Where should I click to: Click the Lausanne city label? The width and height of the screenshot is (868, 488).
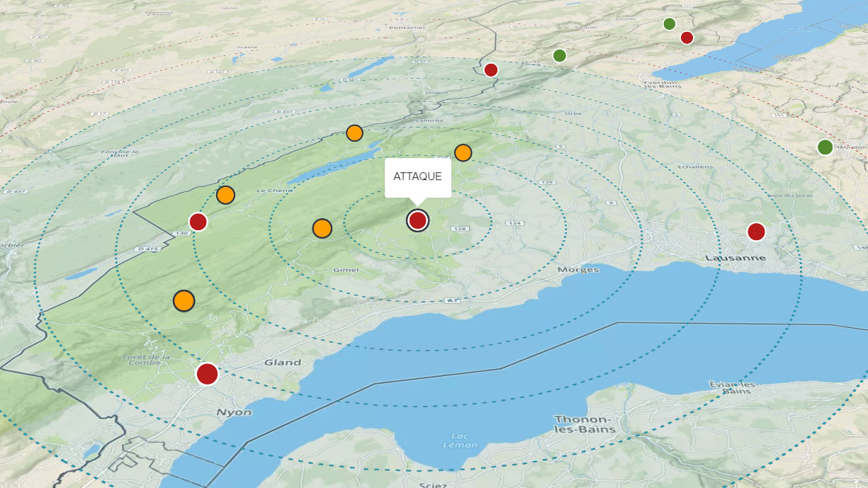pos(735,258)
